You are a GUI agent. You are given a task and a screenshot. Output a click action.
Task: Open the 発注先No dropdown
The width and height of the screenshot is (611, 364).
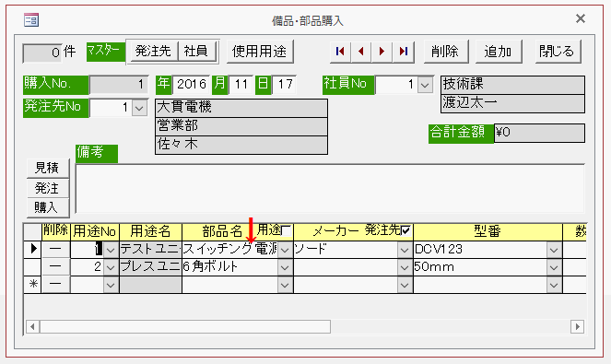pyautogui.click(x=139, y=108)
